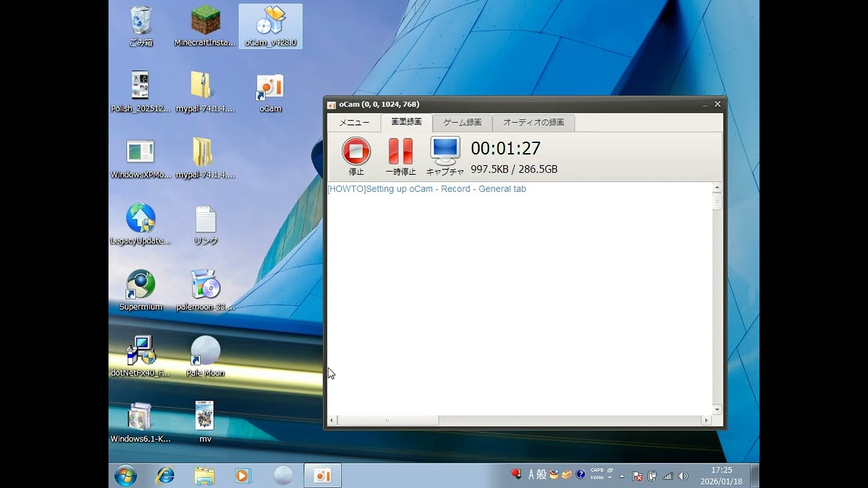Viewport: 868px width, 488px height.
Task: Select the MinecraftInsta... desktop icon
Action: pos(205,26)
